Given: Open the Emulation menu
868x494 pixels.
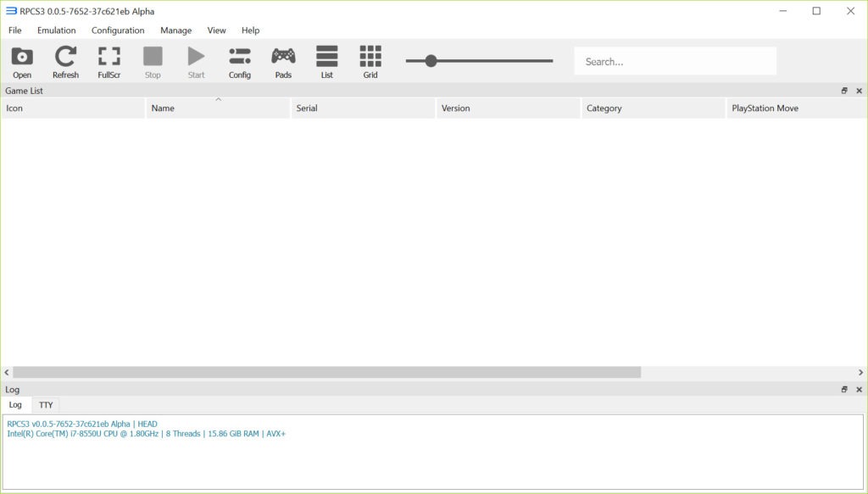Looking at the screenshot, I should [57, 31].
